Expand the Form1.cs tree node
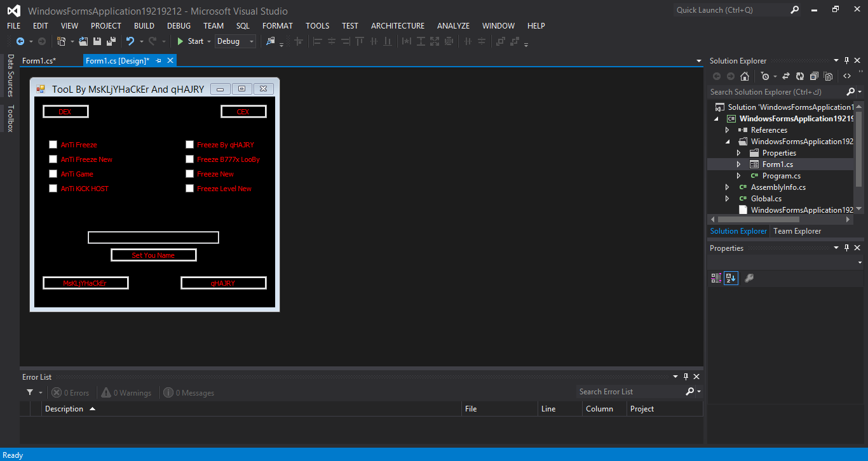The width and height of the screenshot is (868, 461). click(x=739, y=164)
